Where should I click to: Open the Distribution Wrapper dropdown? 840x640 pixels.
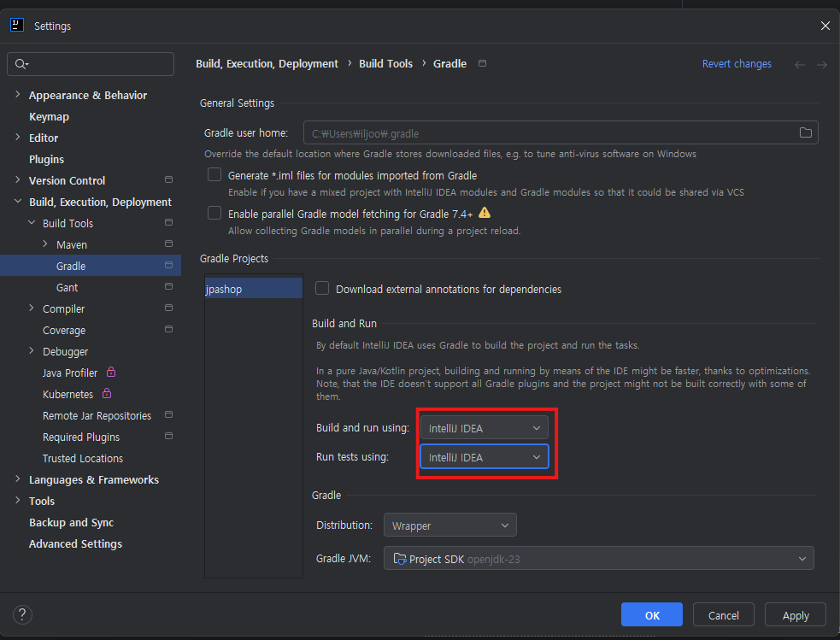450,526
